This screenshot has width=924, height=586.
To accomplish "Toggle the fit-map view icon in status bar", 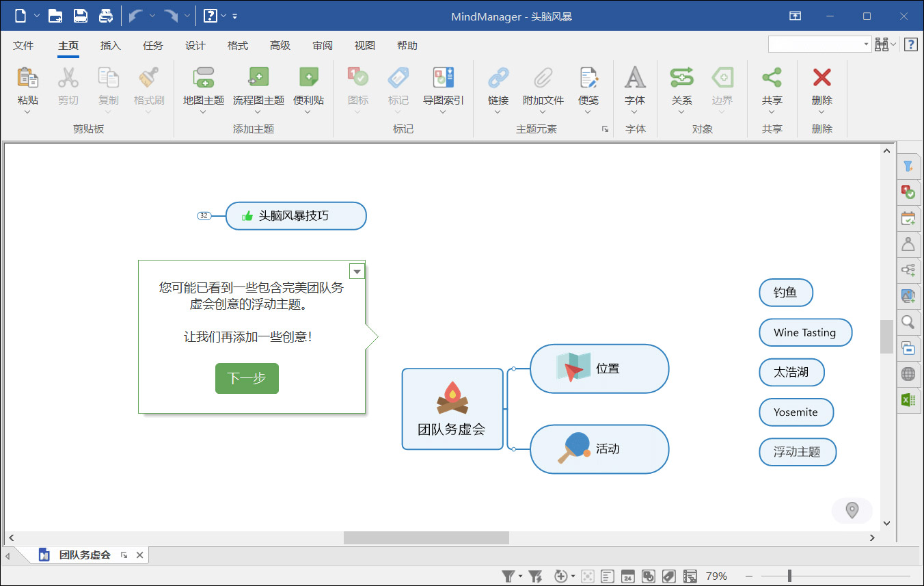I will (x=588, y=576).
